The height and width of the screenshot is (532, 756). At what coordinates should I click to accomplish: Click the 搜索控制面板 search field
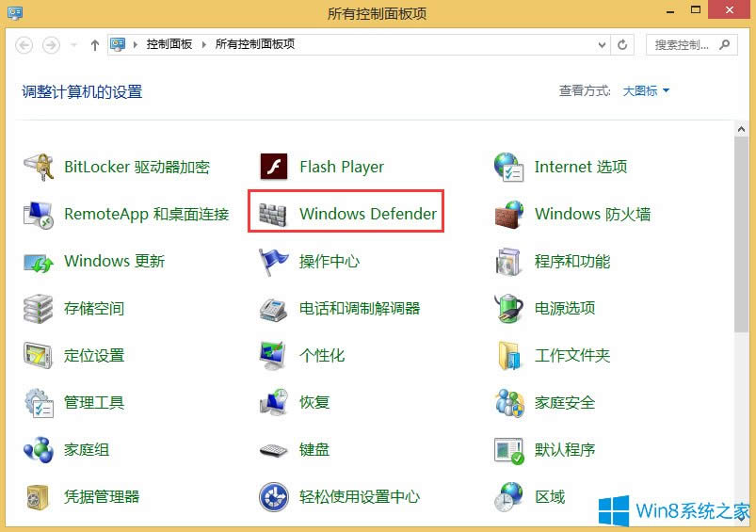[x=682, y=44]
